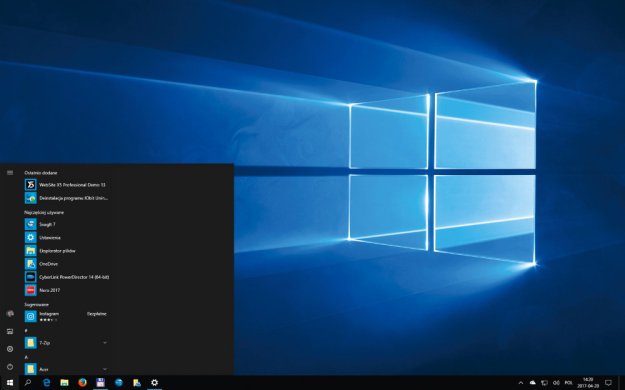Image resolution: width=625 pixels, height=390 pixels.
Task: Launch WebSite X5 Professional Demo 13
Action: point(66,185)
